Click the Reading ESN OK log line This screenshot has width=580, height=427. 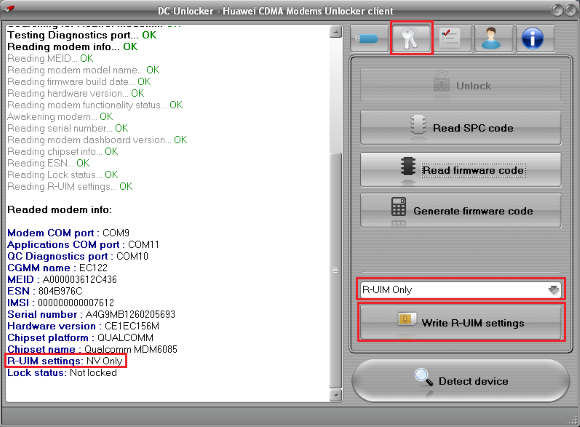(48, 163)
